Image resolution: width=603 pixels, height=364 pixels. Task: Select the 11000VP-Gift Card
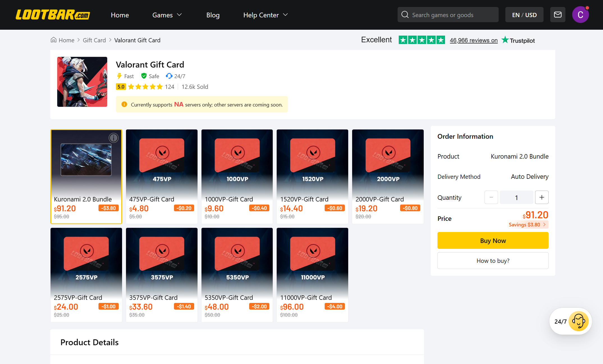click(x=312, y=275)
